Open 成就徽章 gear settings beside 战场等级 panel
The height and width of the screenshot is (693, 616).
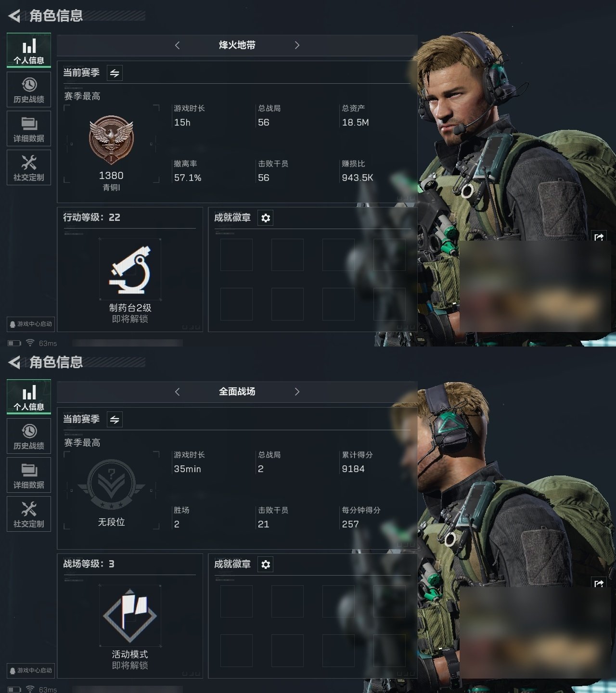point(266,565)
